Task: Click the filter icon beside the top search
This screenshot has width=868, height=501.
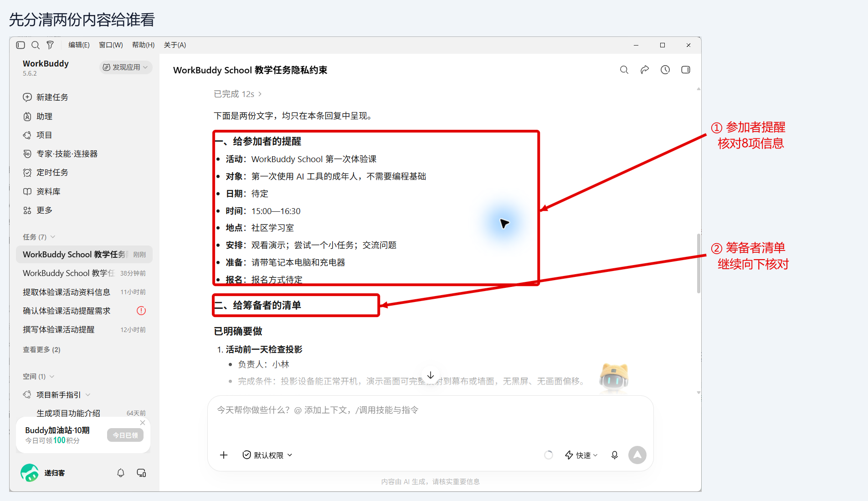Action: (x=50, y=45)
